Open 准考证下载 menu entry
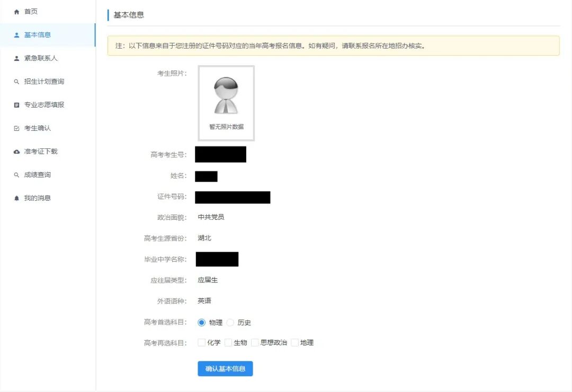This screenshot has height=392, width=572. point(48,152)
